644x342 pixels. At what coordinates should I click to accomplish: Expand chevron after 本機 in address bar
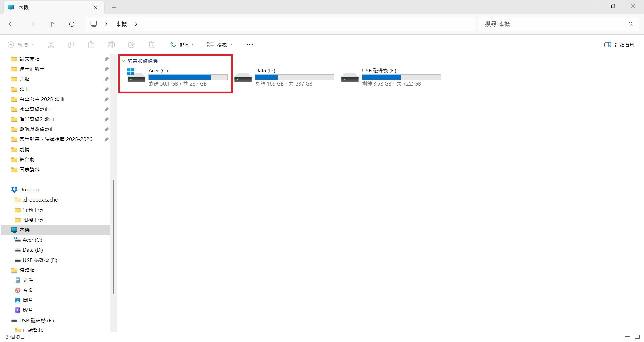[136, 24]
